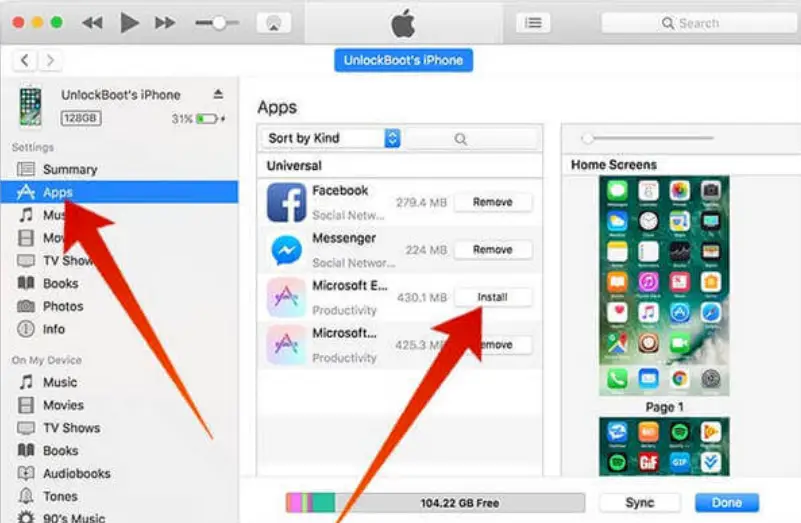Click the Sync button
Image resolution: width=801 pixels, height=523 pixels.
coord(640,503)
